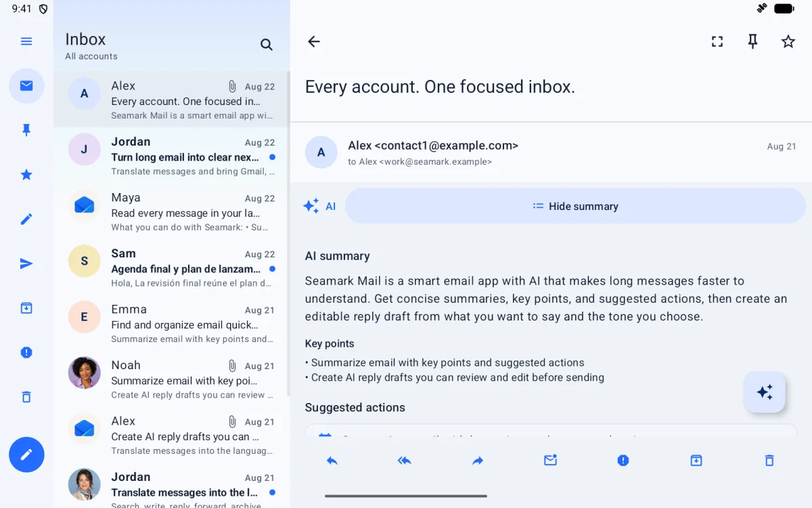Open Emma's email 'Find and organize email'
The image size is (812, 508).
tap(171, 323)
